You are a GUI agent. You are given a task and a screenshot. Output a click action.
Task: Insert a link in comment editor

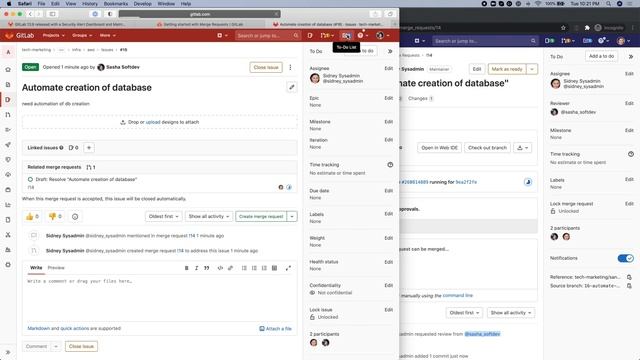tap(230, 268)
